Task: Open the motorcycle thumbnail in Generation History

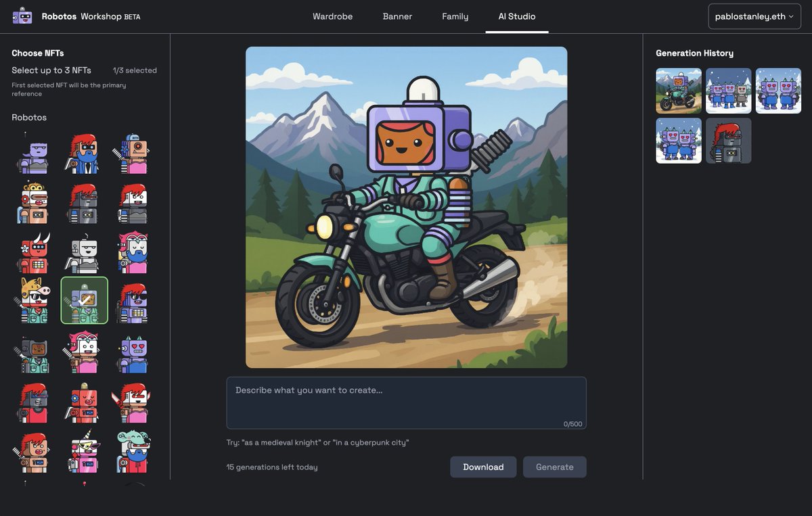Action: tap(679, 91)
